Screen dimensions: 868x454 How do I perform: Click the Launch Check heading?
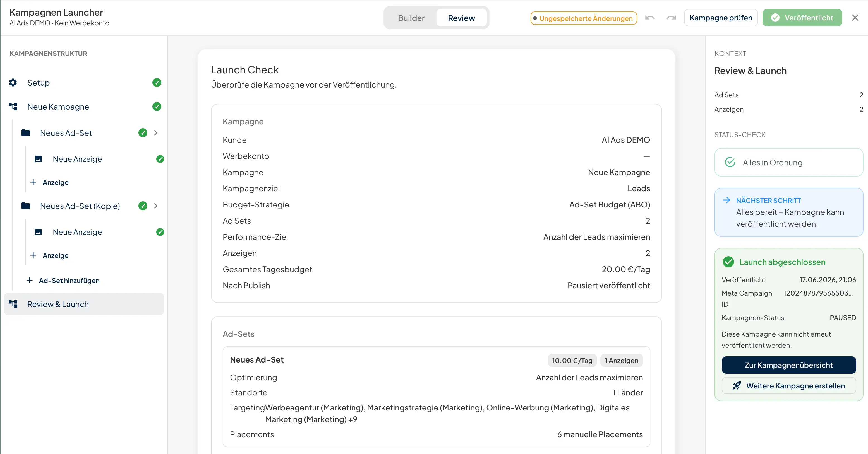[244, 70]
